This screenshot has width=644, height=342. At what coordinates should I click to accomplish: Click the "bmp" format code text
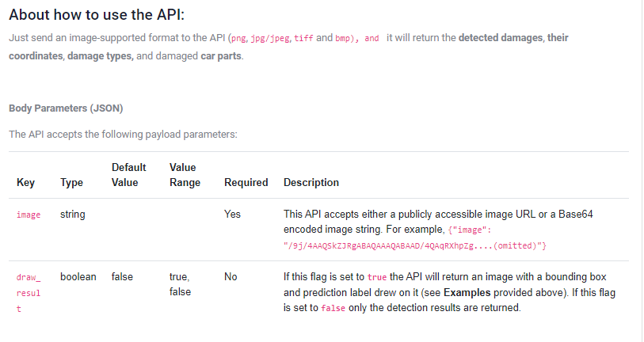(343, 38)
